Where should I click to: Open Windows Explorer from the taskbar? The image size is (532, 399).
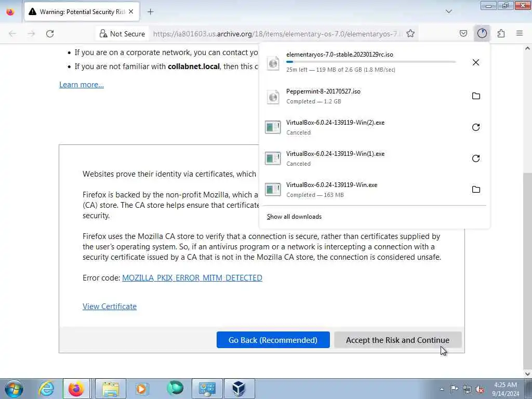click(110, 389)
